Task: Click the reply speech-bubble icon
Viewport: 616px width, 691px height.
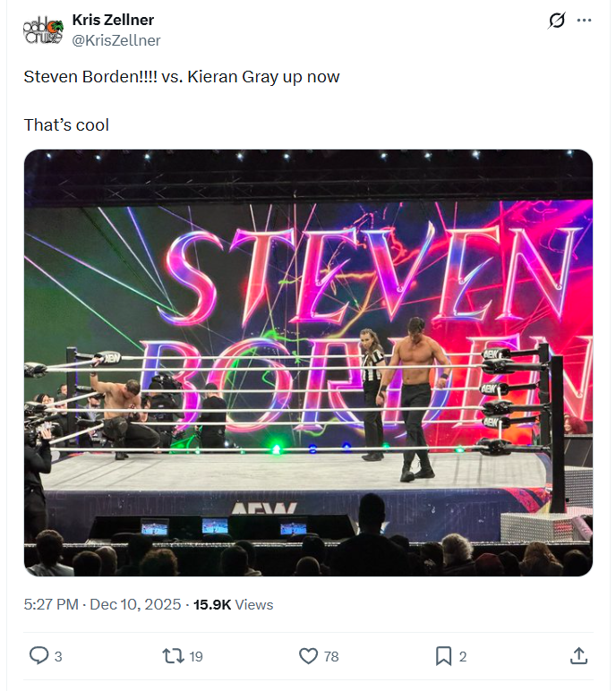Action: (x=38, y=656)
